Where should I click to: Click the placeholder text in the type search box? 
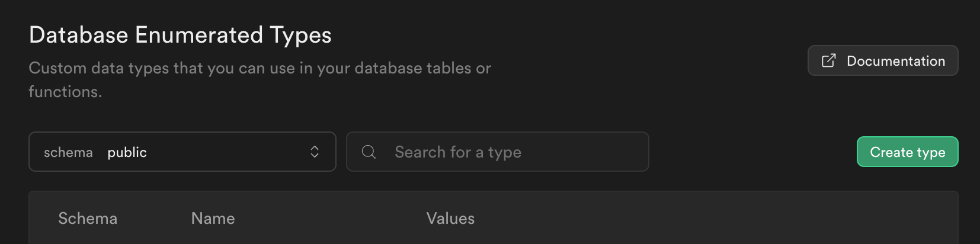pyautogui.click(x=458, y=152)
